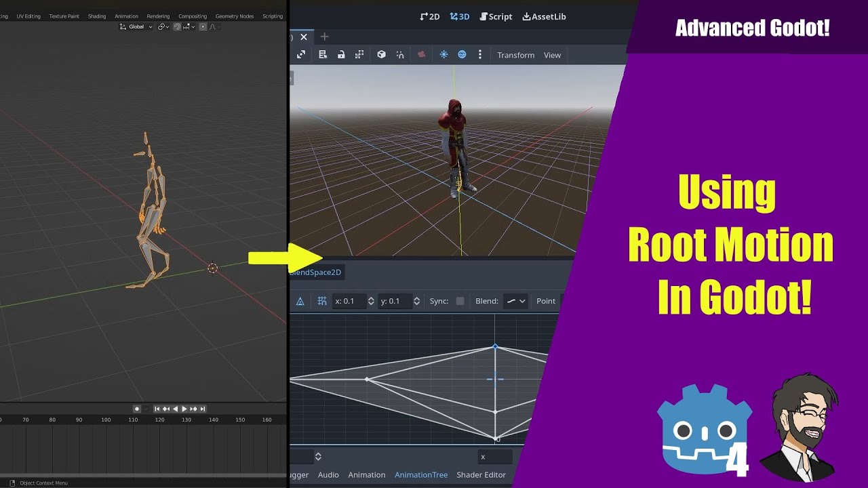Toggle the preview environment globe icon
This screenshot has width=868, height=488.
462,55
